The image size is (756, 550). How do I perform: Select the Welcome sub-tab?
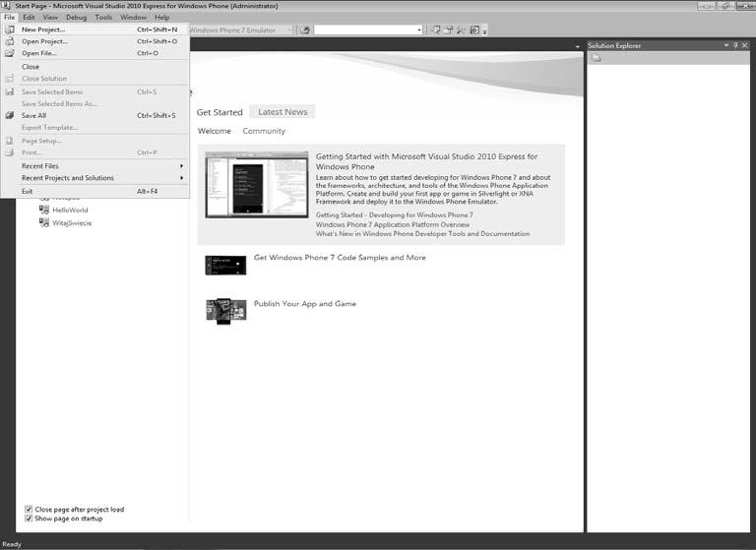pos(214,131)
